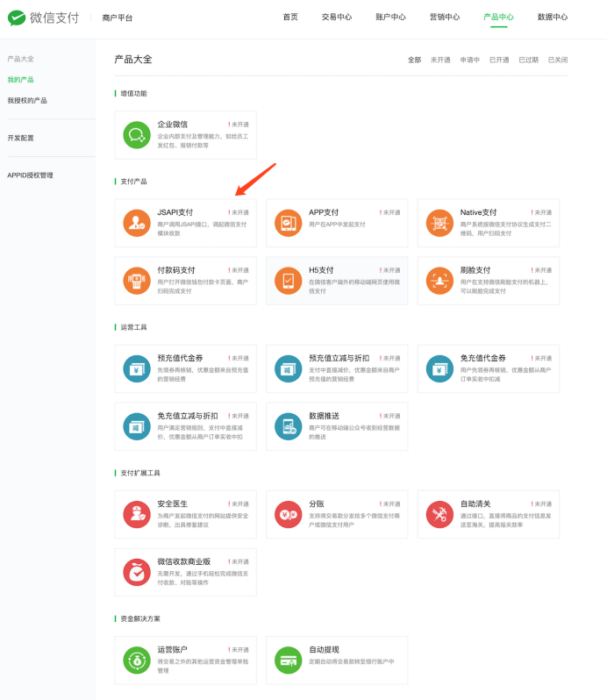This screenshot has height=700, width=607.
Task: Filter products by 未开通
Action: tap(440, 60)
